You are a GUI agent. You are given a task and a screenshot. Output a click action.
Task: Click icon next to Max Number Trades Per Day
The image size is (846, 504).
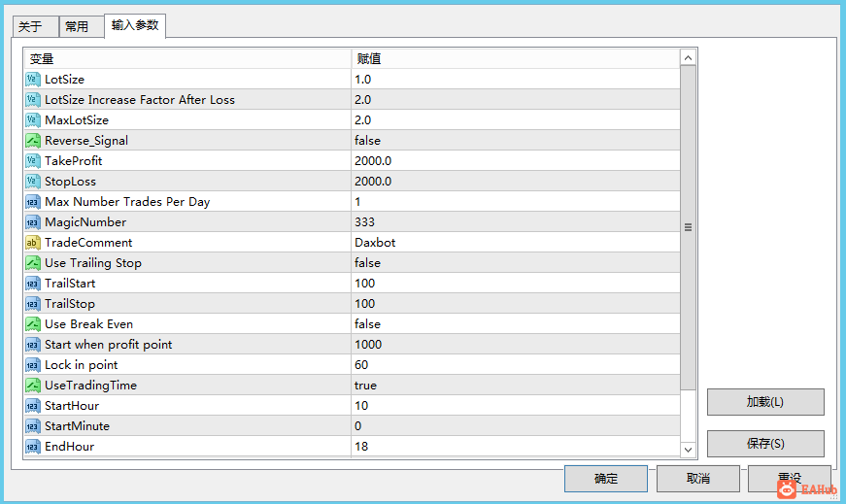tap(33, 202)
